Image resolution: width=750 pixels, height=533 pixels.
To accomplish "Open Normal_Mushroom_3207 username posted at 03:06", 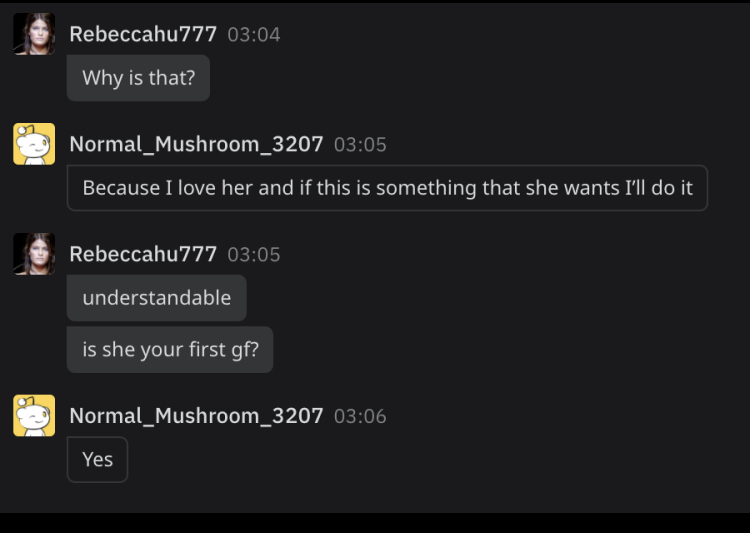I will (197, 416).
